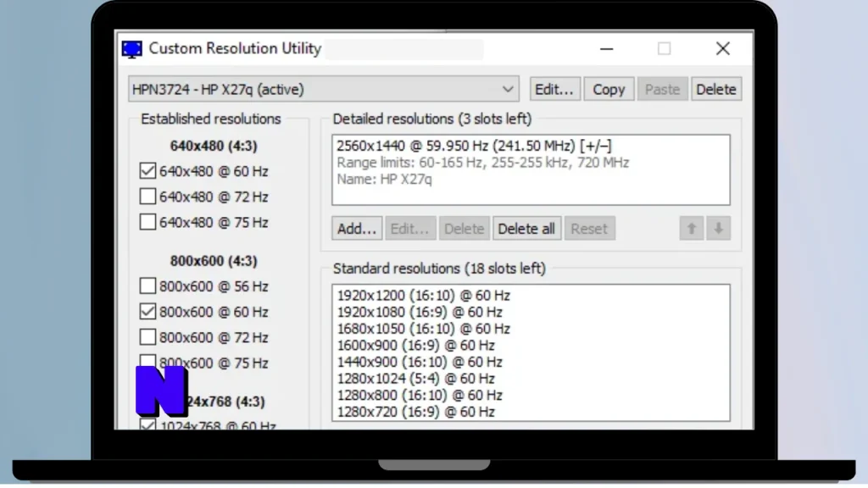
Task: Enable 800x600 @ 56 Hz checkbox
Action: coord(147,286)
